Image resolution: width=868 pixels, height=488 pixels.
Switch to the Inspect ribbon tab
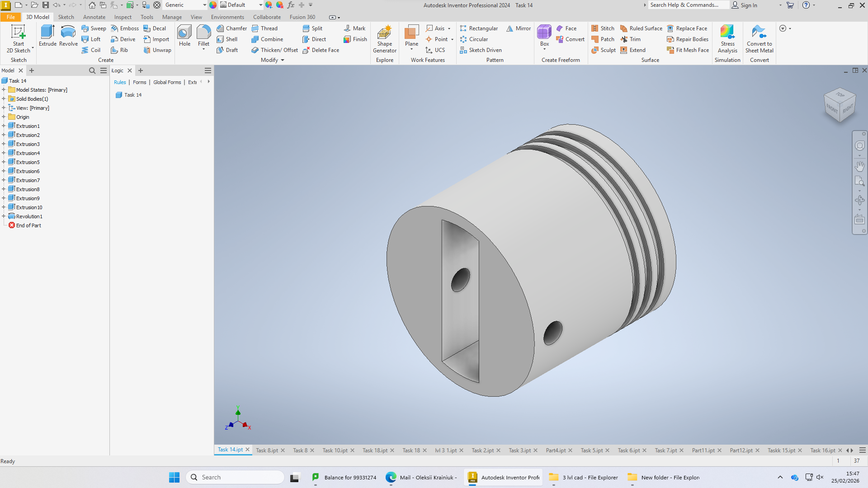[x=123, y=17]
